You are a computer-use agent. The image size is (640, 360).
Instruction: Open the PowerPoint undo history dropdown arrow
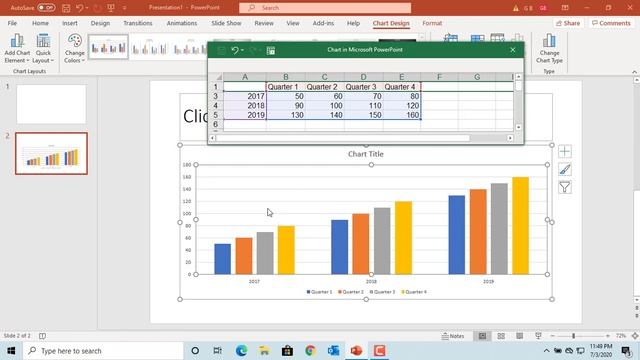click(x=87, y=8)
